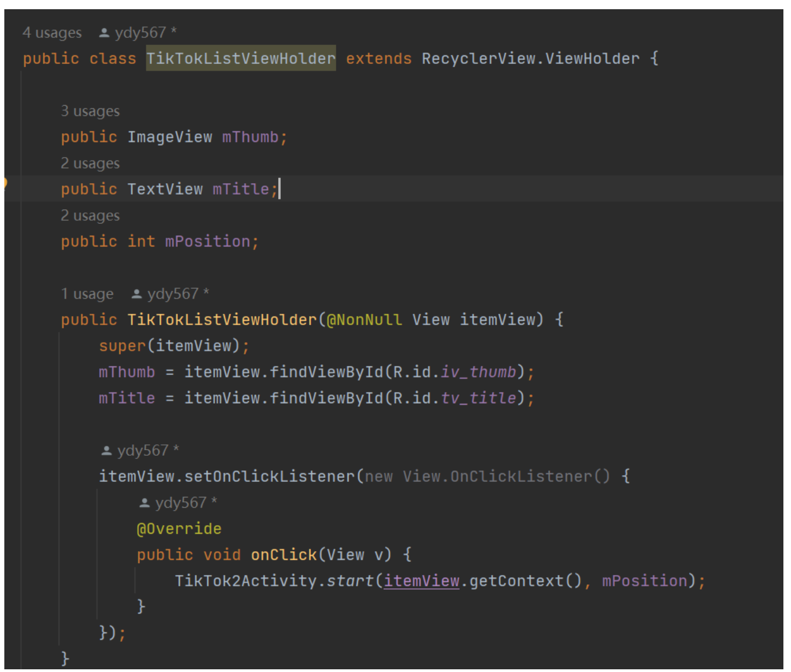Click mPosition argument in start call
Image resolution: width=791 pixels, height=672 pixels.
coord(645,581)
